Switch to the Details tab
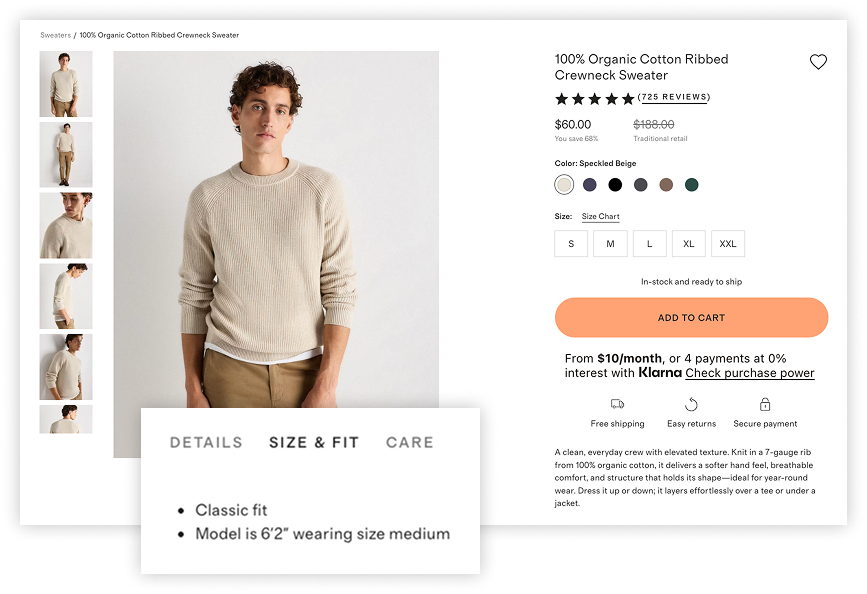This screenshot has width=867, height=594. coord(207,442)
